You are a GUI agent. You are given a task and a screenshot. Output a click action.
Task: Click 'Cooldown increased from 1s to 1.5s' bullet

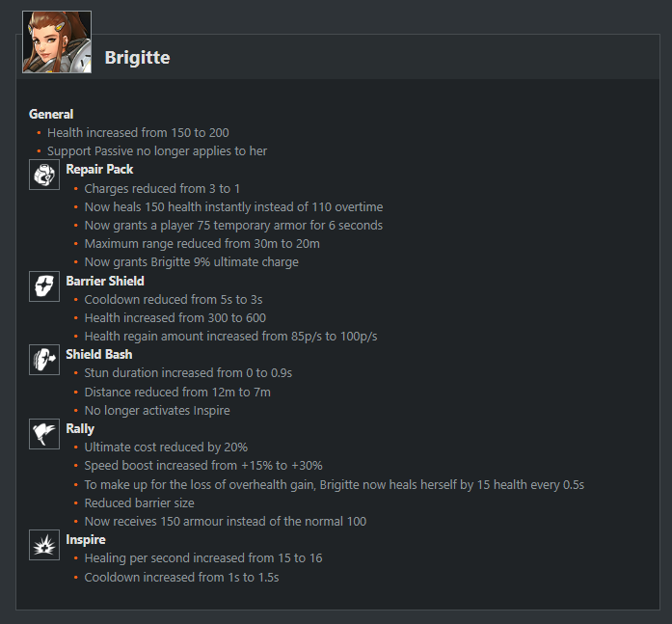(x=181, y=578)
